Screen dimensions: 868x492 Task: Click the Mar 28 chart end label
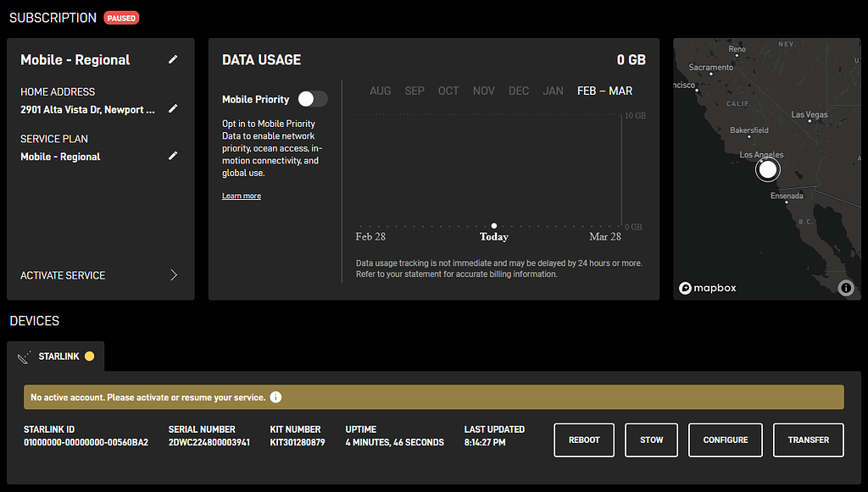point(605,236)
